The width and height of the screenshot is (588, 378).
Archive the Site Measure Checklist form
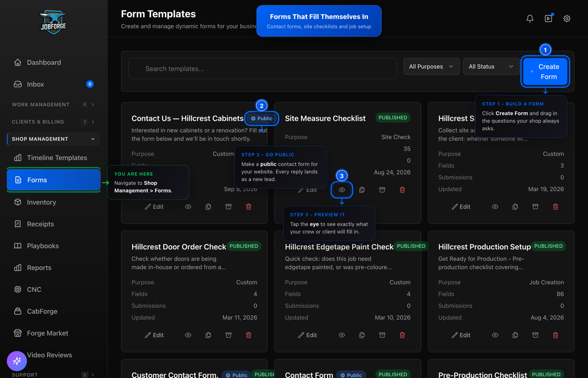(382, 190)
